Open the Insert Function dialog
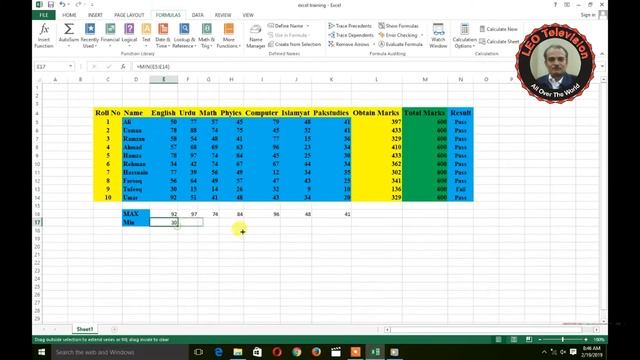This screenshot has width=640, height=360. point(44,36)
